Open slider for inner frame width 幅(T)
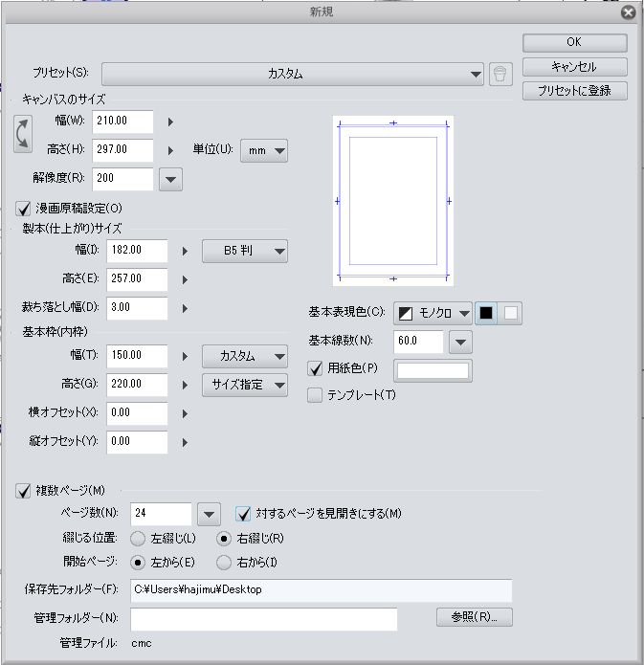This screenshot has width=644, height=665. [x=185, y=356]
